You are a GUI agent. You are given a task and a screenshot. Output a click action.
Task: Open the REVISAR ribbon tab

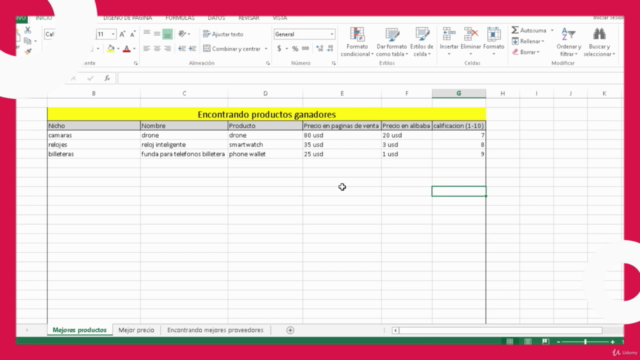coord(249,18)
